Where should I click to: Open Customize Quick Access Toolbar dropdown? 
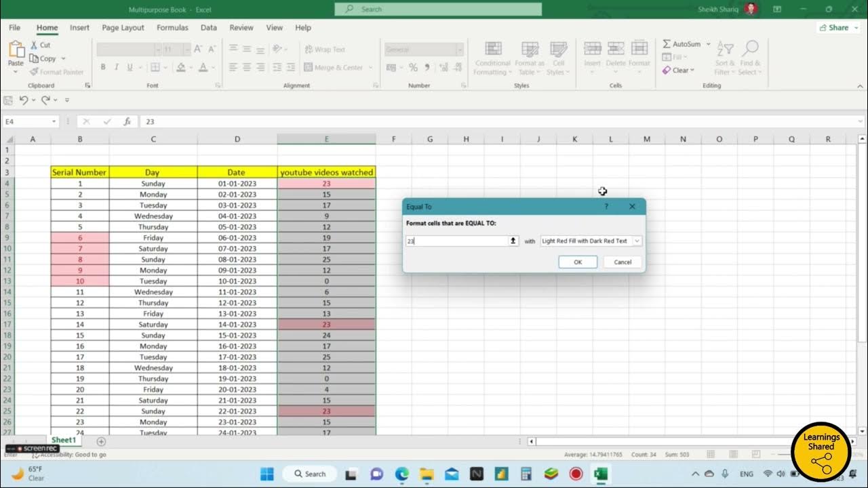point(67,100)
